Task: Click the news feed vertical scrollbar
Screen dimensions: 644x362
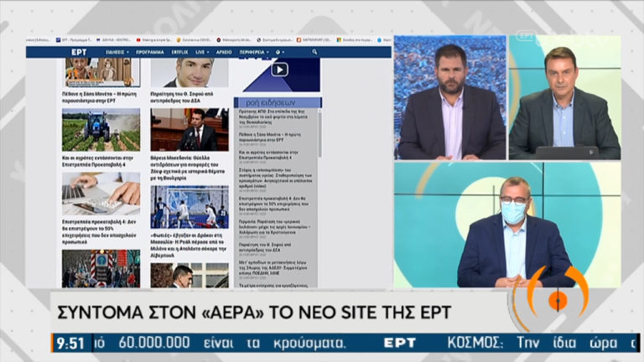Action: point(319,133)
